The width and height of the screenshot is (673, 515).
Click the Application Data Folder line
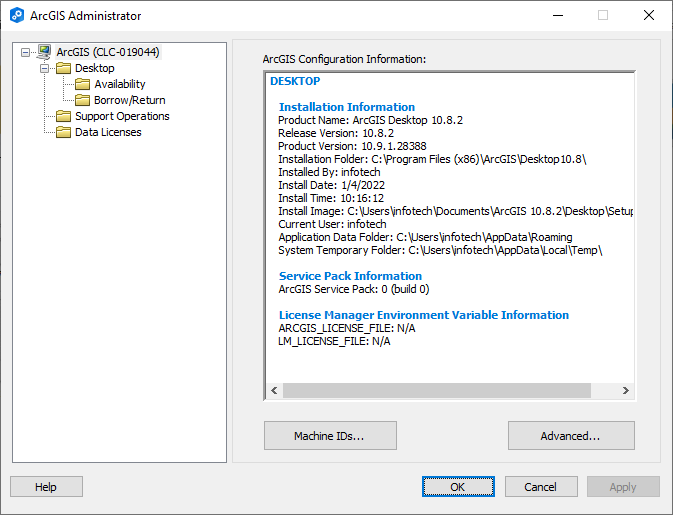pyautogui.click(x=425, y=237)
